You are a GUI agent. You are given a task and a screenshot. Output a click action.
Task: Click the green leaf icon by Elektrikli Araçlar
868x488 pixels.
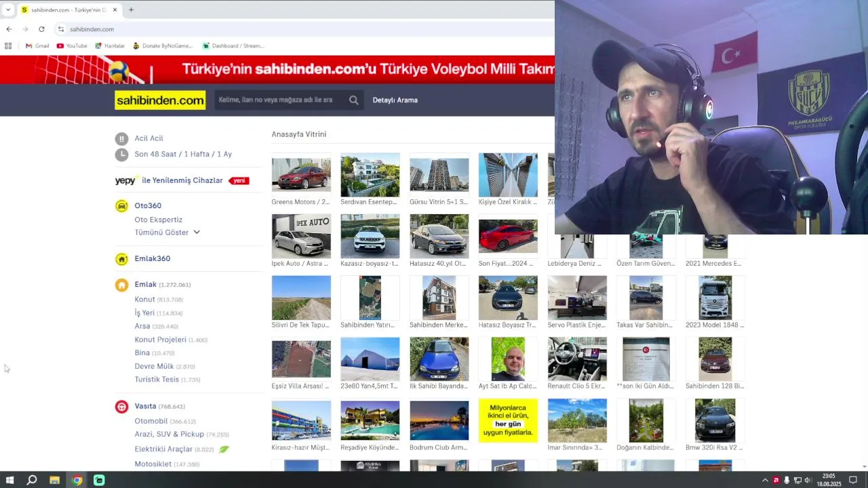[224, 449]
